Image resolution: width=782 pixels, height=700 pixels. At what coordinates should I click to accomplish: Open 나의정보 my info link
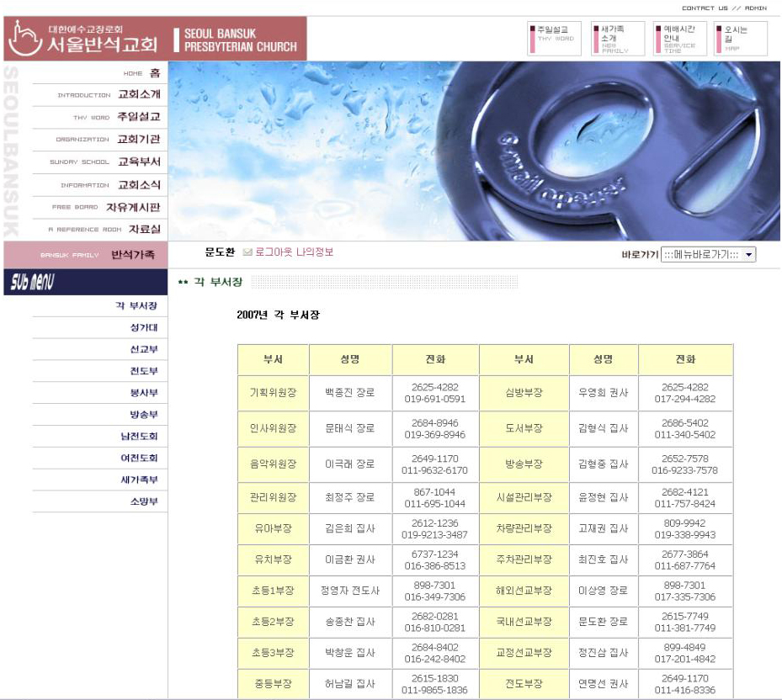point(314,252)
